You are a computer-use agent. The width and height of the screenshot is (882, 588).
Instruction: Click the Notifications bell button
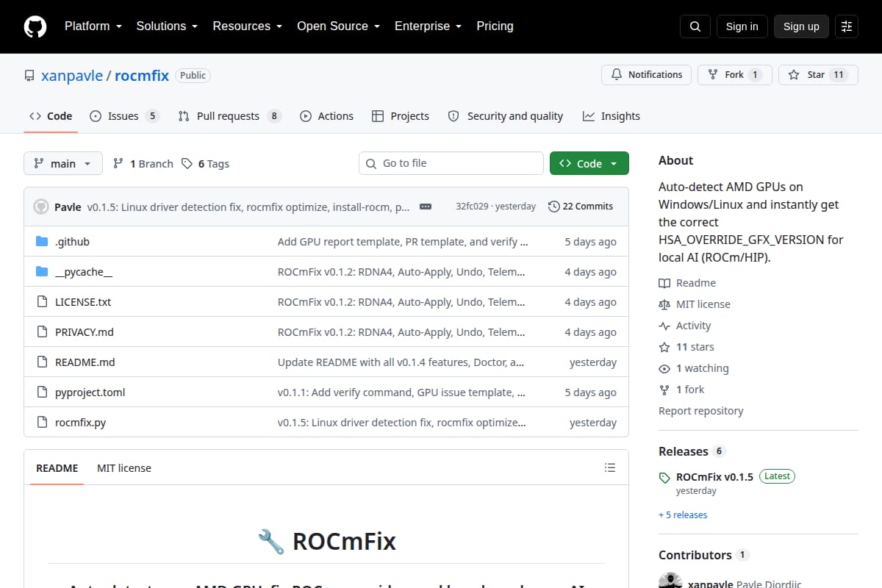coord(647,75)
